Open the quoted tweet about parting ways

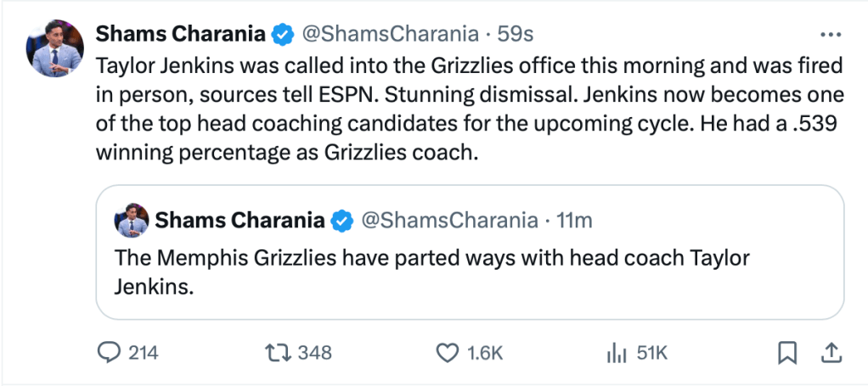click(470, 252)
